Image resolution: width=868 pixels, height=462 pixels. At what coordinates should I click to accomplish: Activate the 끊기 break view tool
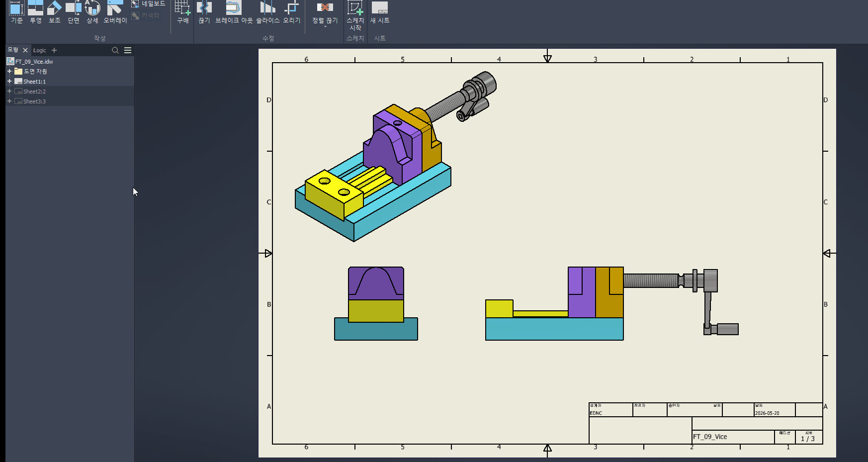click(204, 12)
